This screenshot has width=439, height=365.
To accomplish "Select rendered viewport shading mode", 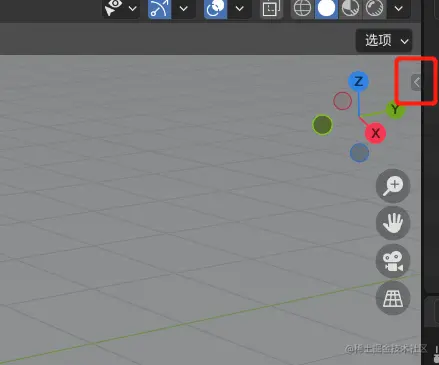I will pyautogui.click(x=374, y=8).
